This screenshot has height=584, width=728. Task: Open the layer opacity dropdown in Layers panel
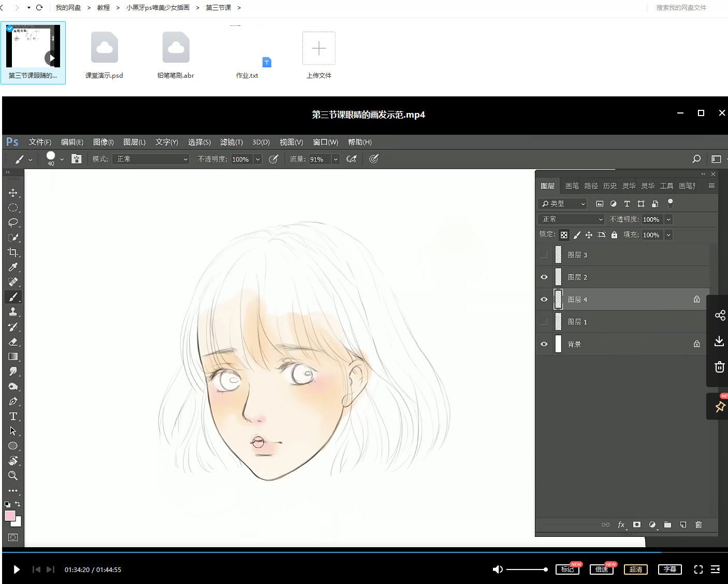pyautogui.click(x=668, y=219)
